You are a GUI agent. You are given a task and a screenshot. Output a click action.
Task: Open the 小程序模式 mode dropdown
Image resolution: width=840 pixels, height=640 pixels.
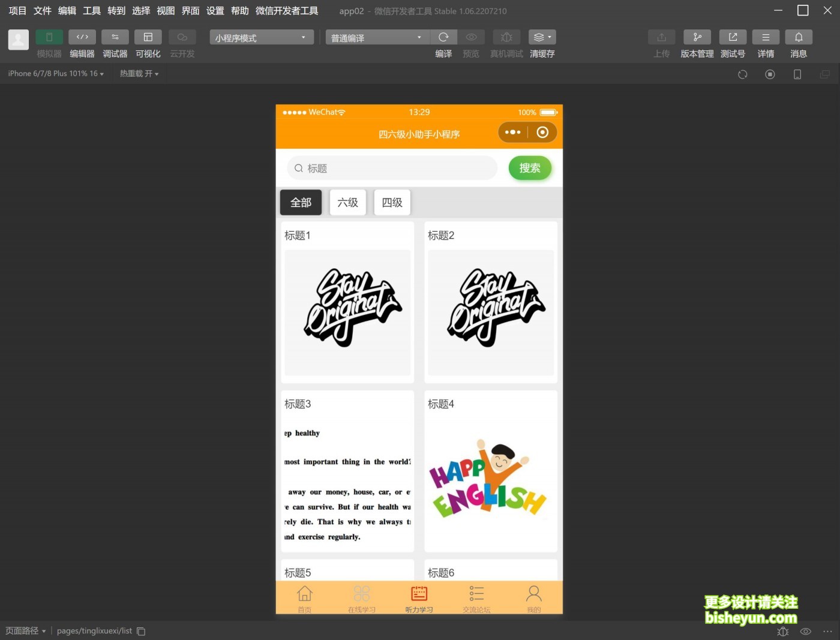(262, 38)
